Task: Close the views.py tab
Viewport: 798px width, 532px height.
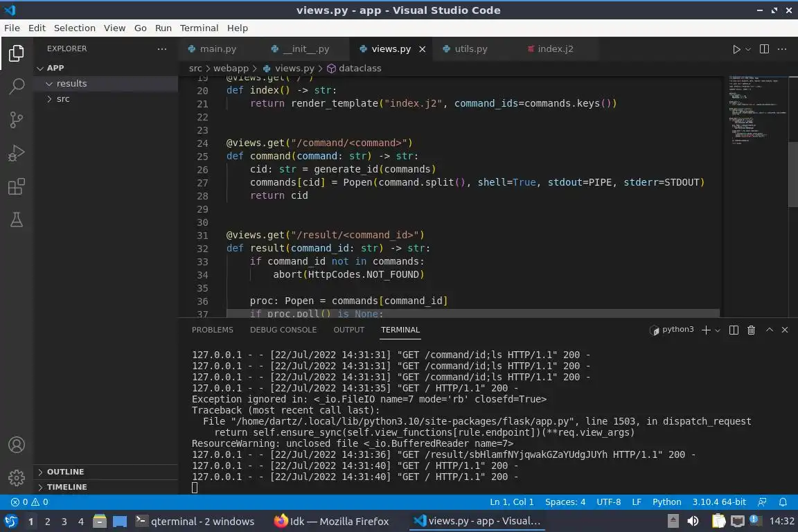Action: pos(422,49)
